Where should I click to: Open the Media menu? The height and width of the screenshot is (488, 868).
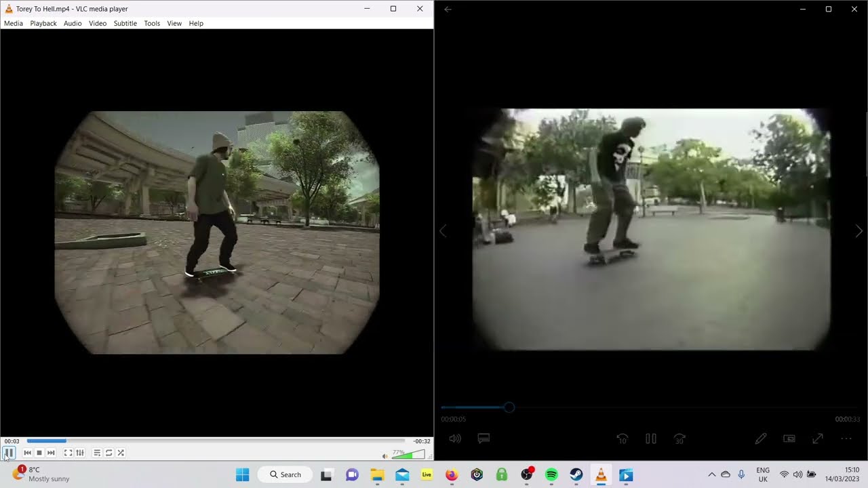point(13,23)
